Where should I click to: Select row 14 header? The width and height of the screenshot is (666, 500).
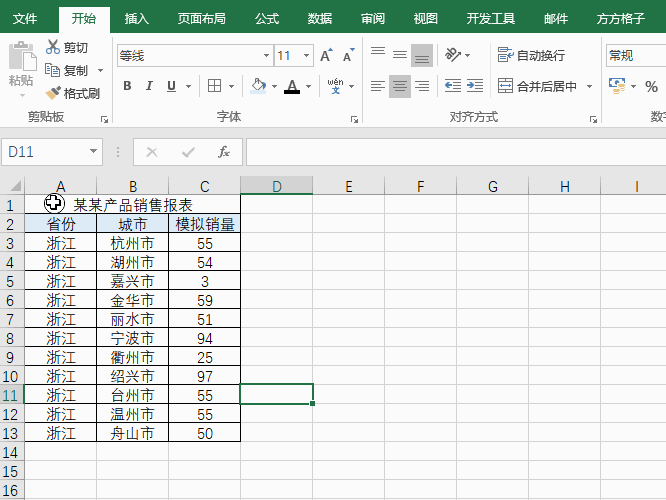click(x=12, y=452)
